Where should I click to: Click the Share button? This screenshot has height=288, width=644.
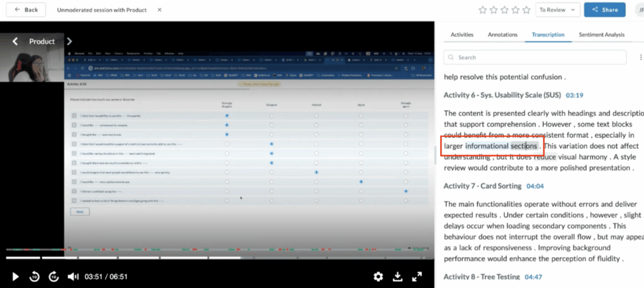[604, 10]
